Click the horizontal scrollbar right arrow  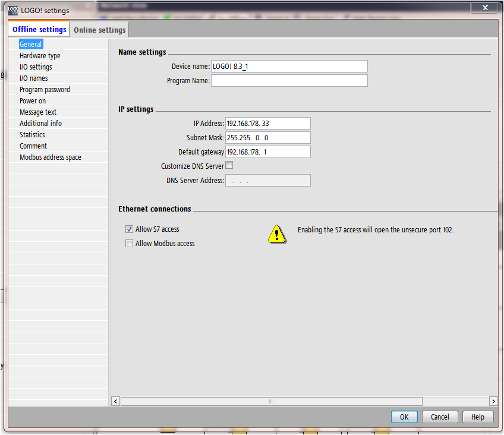pyautogui.click(x=493, y=401)
